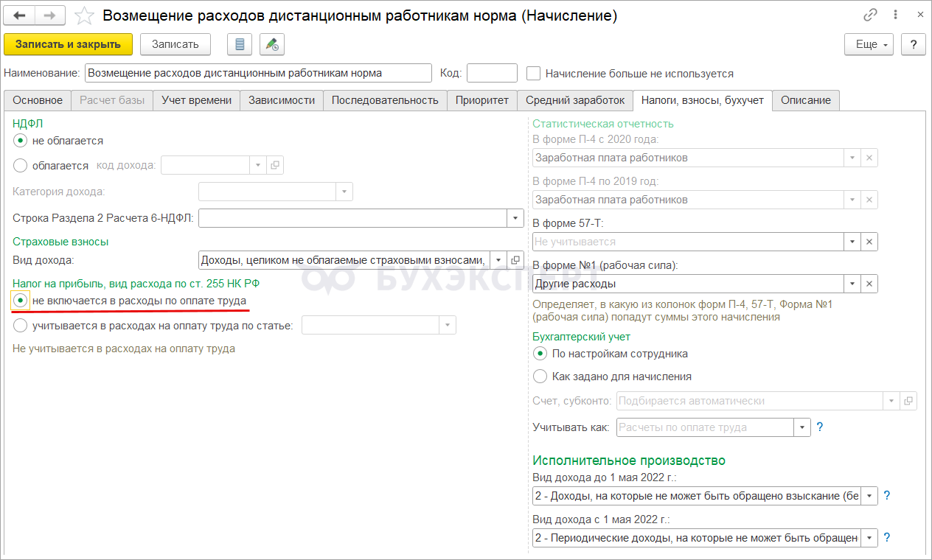This screenshot has width=932, height=560.
Task: Switch to the Зависимости tab
Action: click(x=282, y=100)
